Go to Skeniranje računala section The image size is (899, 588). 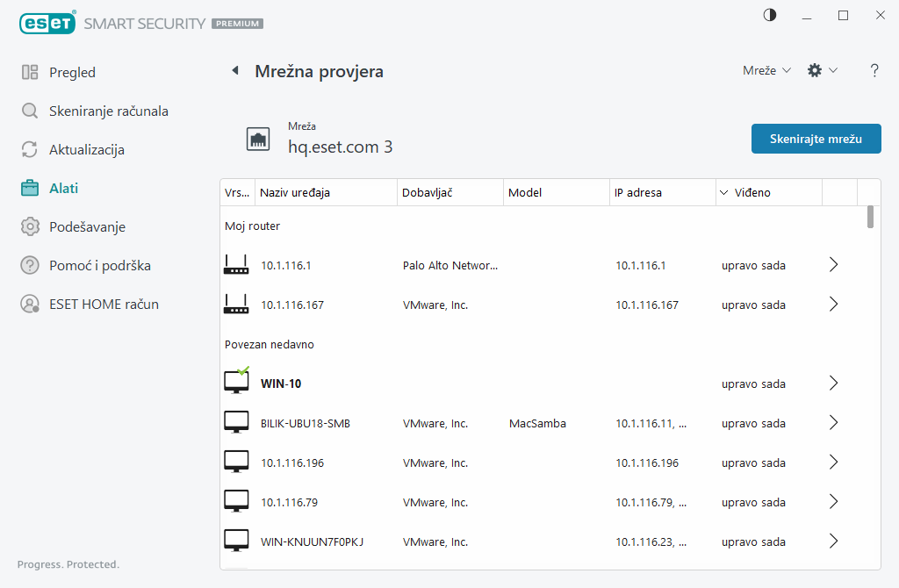tap(108, 111)
